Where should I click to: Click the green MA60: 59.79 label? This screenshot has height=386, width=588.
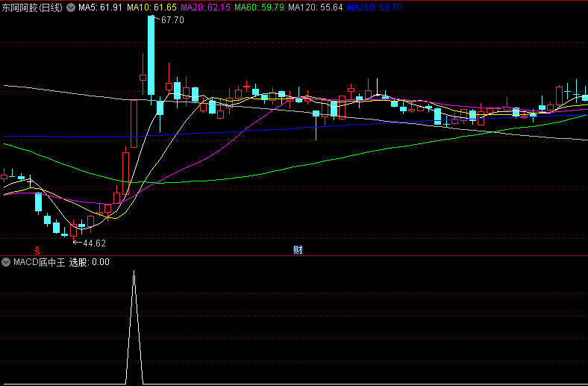[259, 7]
